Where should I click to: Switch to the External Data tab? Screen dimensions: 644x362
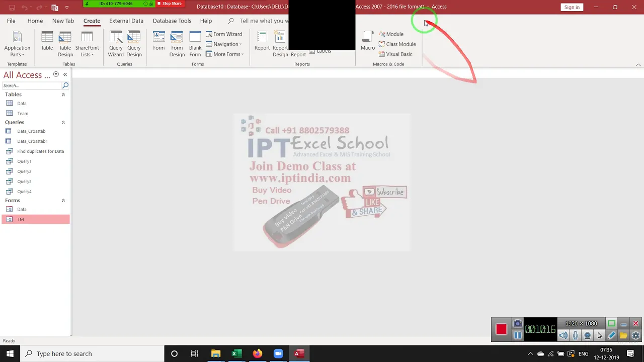click(x=126, y=21)
